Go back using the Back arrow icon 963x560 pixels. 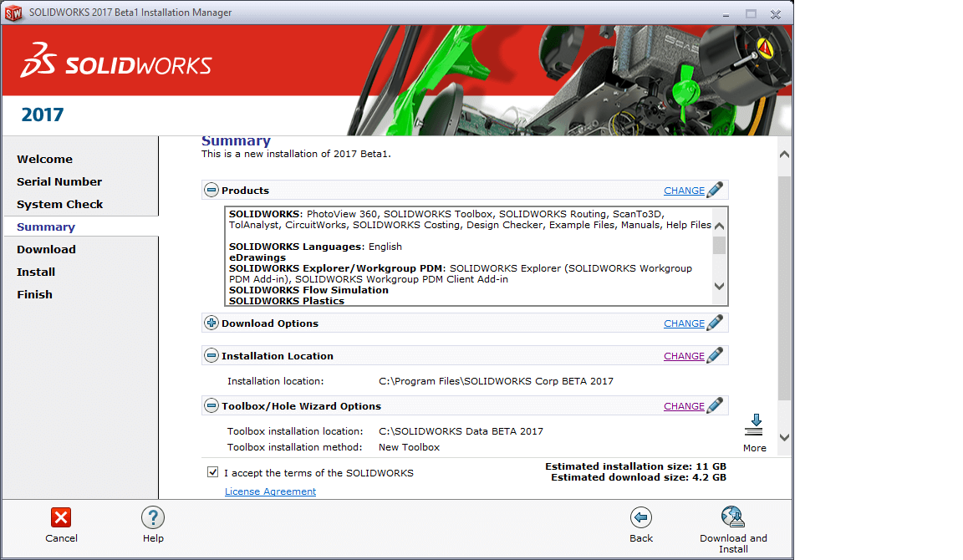[x=640, y=517]
